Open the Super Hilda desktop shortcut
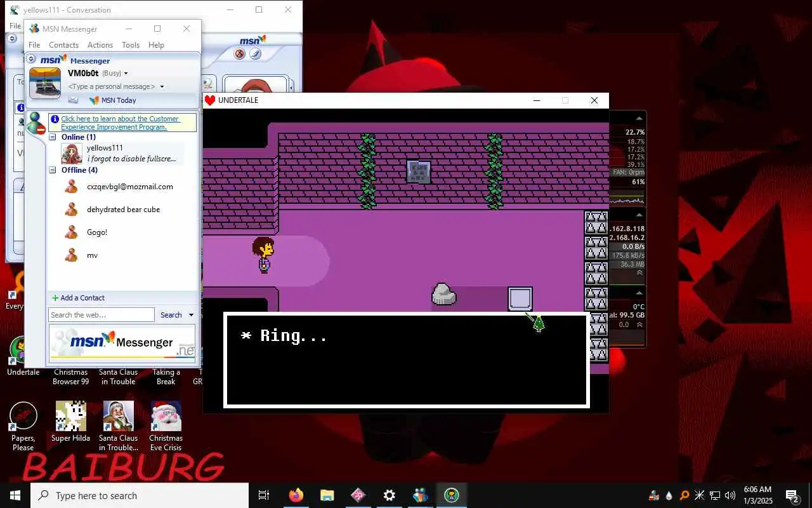812x508 pixels. (x=70, y=422)
